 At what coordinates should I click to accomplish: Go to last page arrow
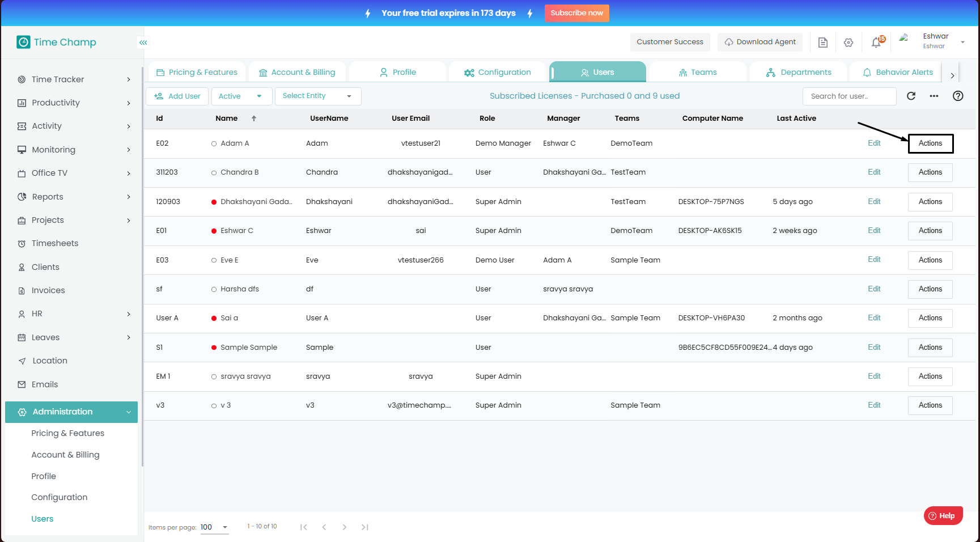coord(365,527)
